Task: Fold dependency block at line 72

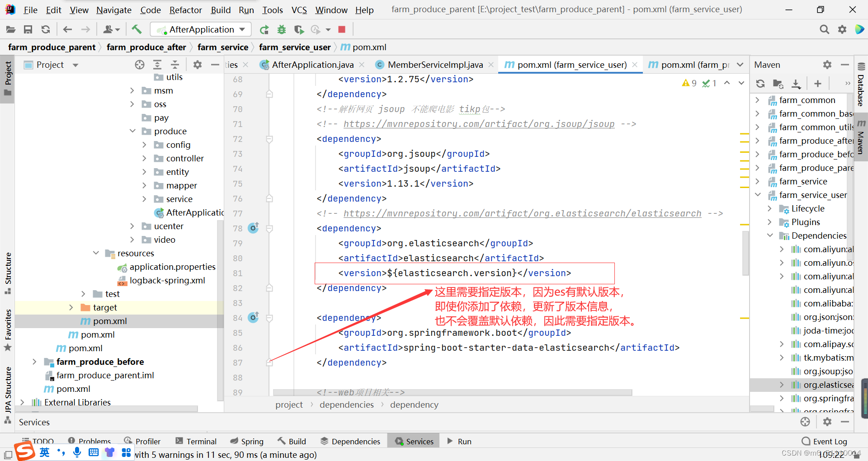Action: click(269, 139)
